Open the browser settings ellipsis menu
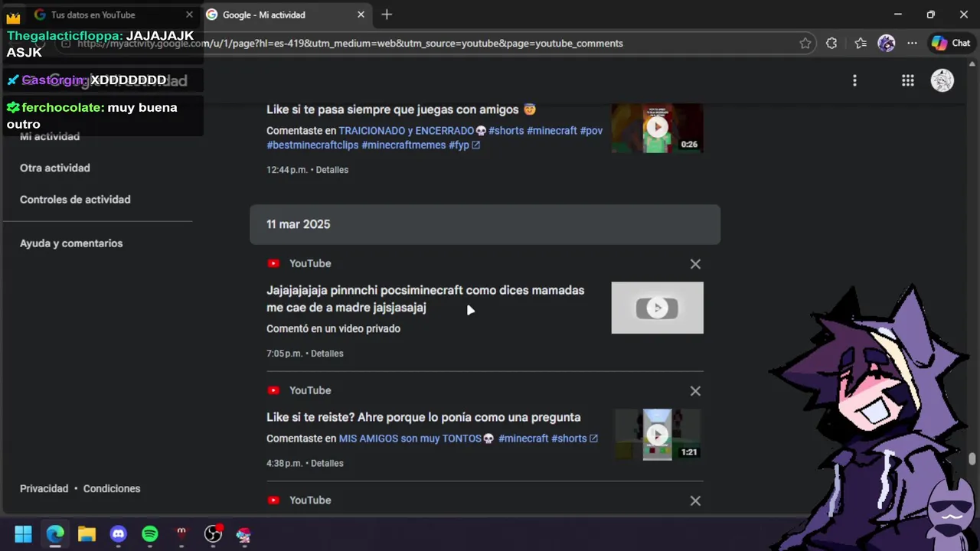The width and height of the screenshot is (980, 551). tap(912, 44)
